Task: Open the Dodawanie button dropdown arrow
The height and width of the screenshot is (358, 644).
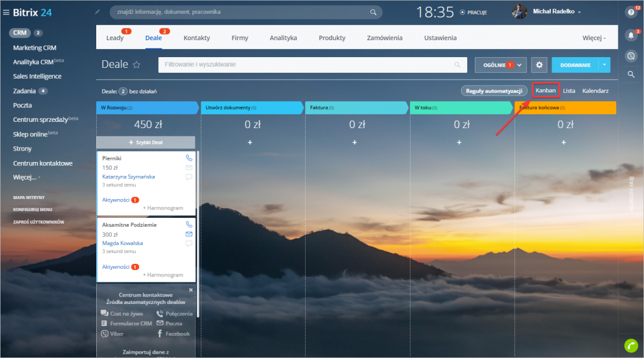Action: point(604,65)
